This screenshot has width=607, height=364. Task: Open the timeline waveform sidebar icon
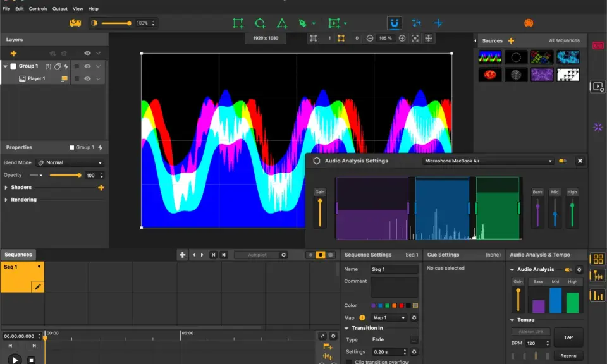tap(598, 276)
